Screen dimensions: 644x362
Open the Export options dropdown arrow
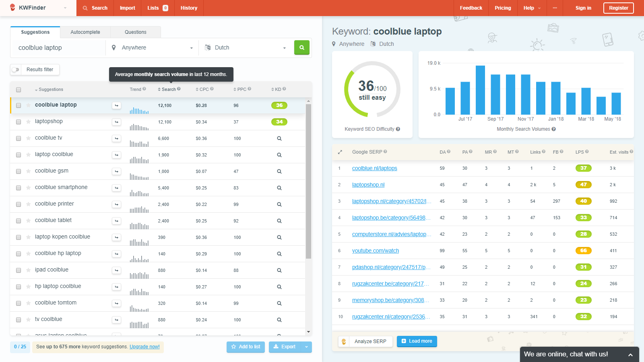(306, 347)
